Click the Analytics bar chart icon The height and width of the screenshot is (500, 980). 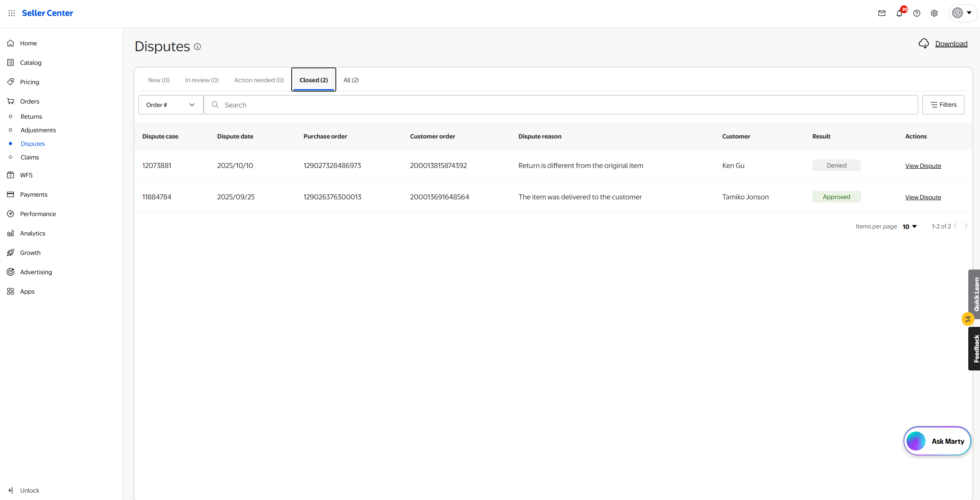11,233
